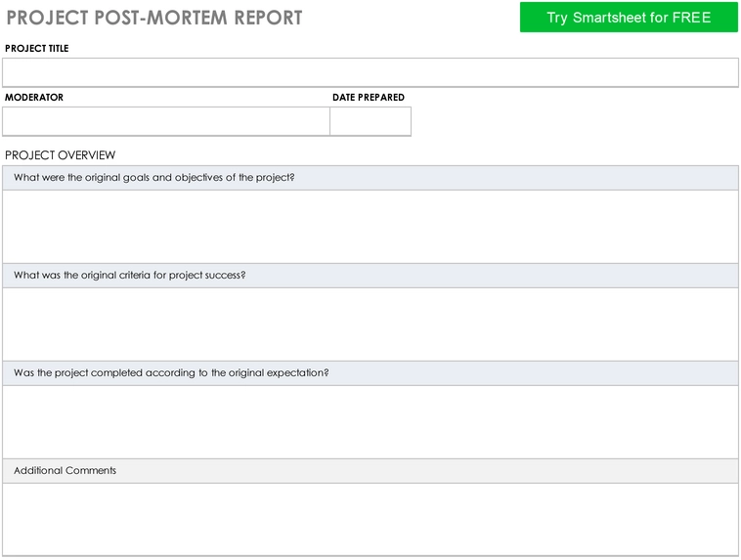
Task: Select the DATE PREPARED label
Action: [369, 98]
